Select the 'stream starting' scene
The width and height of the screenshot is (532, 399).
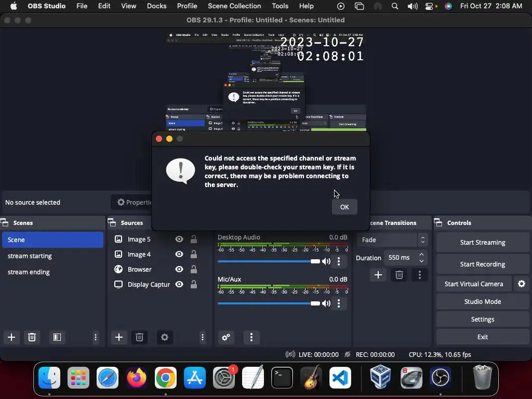click(52, 256)
